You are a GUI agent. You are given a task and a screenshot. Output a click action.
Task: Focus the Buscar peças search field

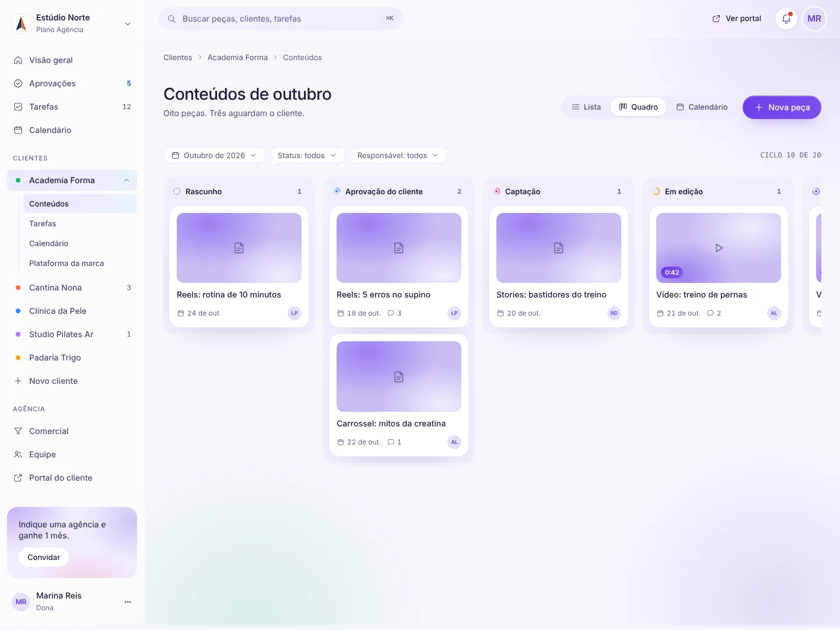point(281,19)
